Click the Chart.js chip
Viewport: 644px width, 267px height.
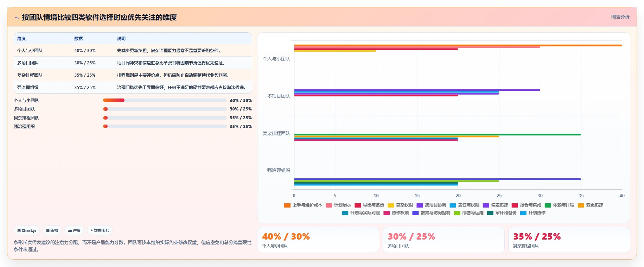[27, 230]
